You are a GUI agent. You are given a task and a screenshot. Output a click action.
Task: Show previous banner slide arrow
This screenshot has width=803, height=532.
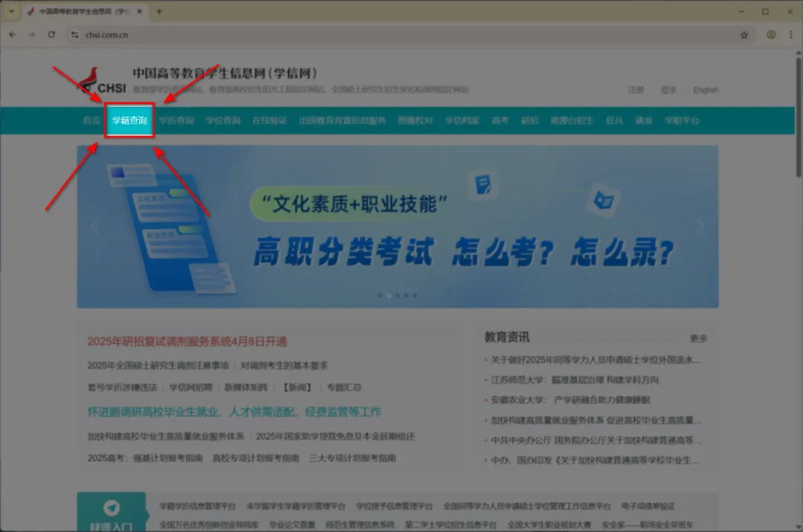[95, 226]
